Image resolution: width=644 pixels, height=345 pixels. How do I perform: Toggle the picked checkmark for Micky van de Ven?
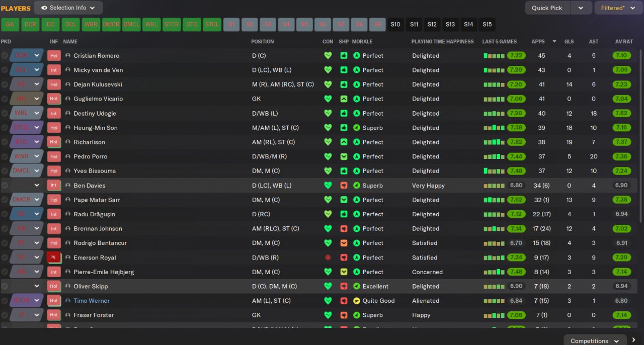[5, 70]
